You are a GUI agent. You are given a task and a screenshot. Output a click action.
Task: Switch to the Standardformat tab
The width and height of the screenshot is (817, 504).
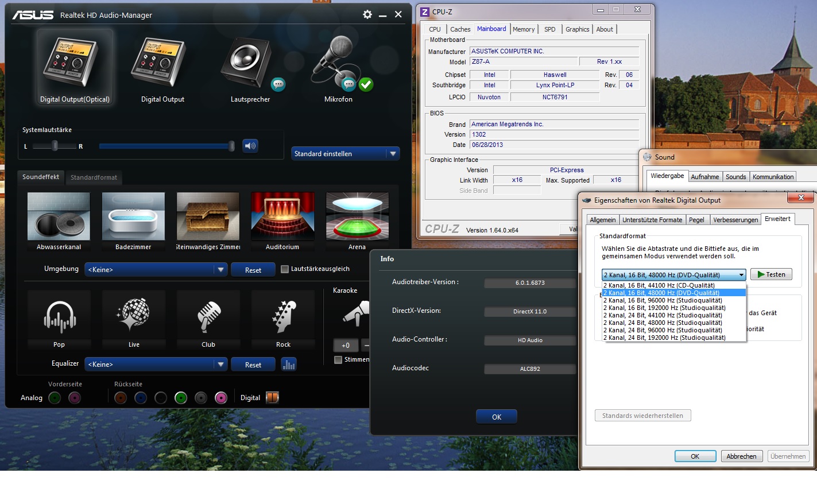pyautogui.click(x=94, y=177)
